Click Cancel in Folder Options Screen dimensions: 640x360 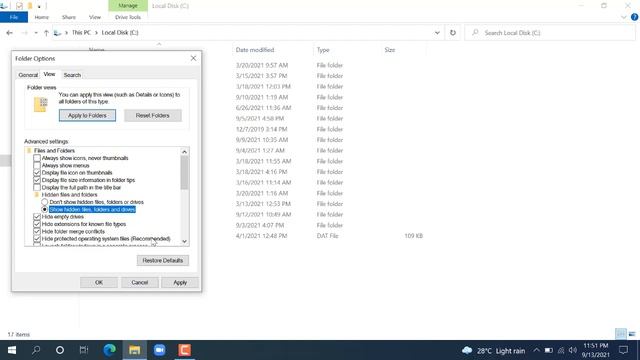tap(140, 282)
